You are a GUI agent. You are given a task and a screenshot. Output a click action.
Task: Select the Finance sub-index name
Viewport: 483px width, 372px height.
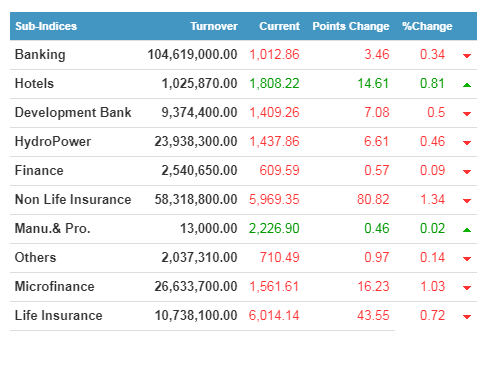point(39,170)
